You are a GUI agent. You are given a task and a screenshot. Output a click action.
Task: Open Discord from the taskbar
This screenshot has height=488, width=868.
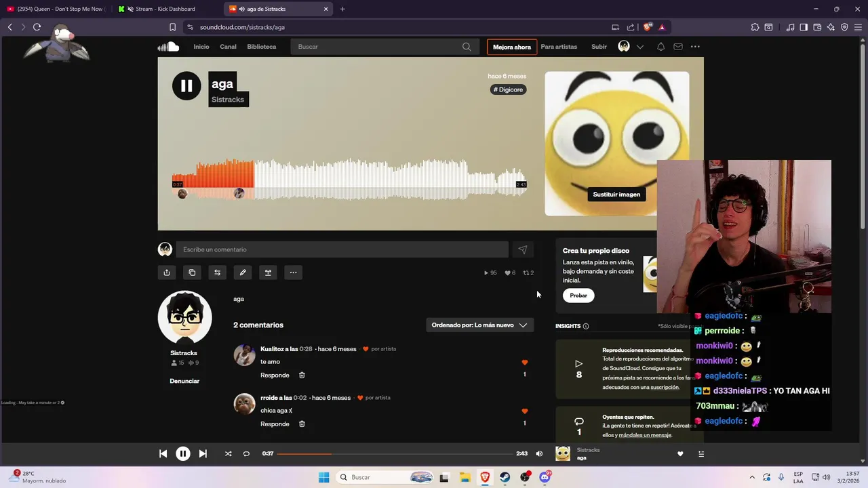[x=545, y=477]
